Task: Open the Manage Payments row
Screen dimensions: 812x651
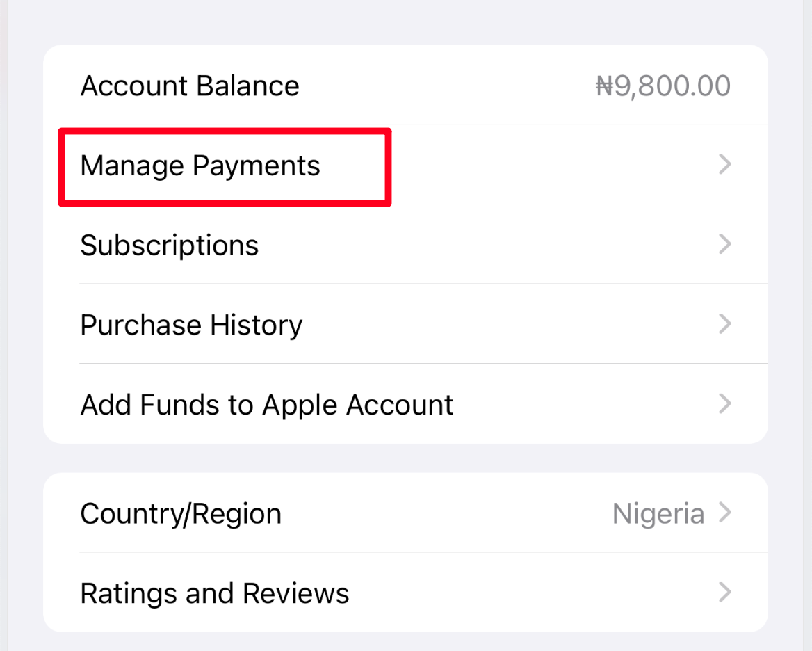Action: point(405,165)
